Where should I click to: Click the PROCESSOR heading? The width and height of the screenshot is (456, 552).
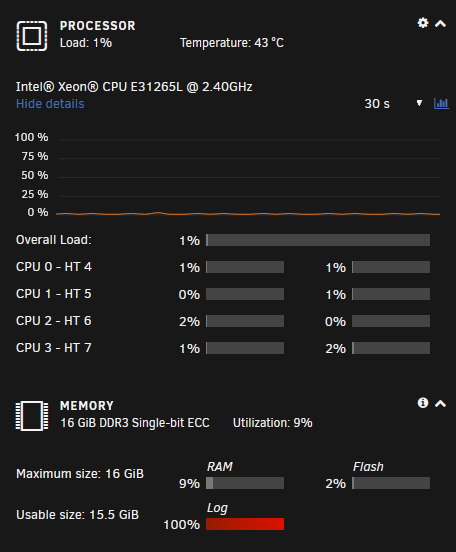click(x=98, y=26)
